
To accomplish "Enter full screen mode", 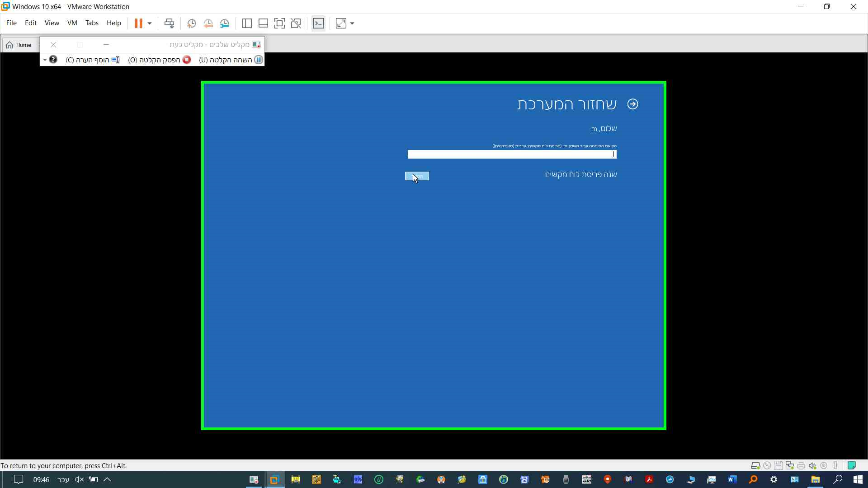I will click(279, 23).
